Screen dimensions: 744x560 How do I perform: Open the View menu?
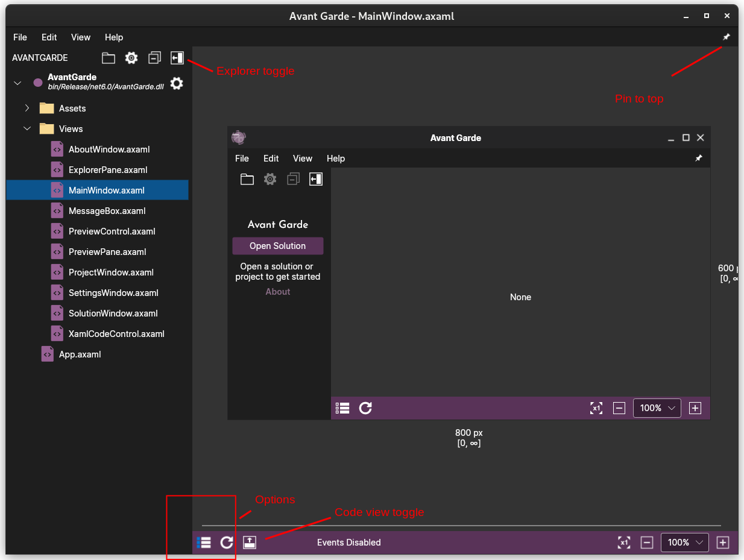pos(80,37)
